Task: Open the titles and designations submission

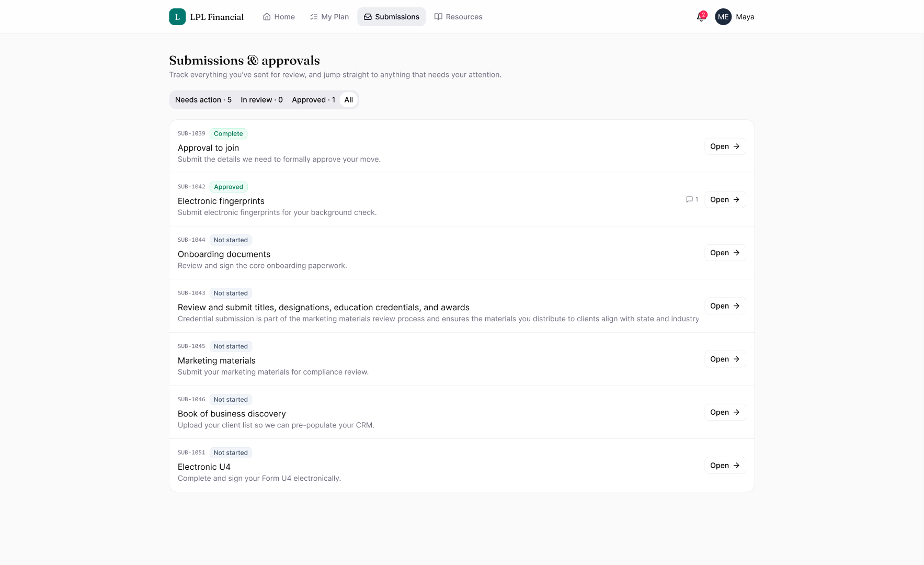Action: (725, 306)
